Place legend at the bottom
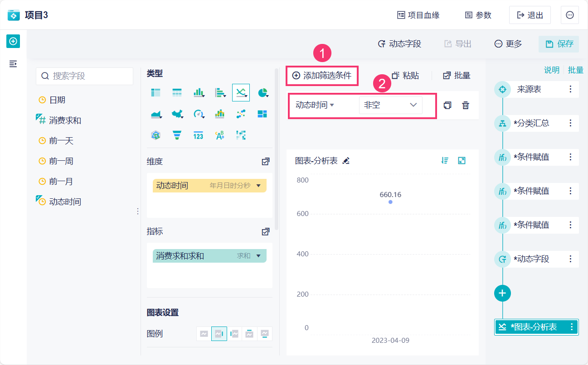 pyautogui.click(x=265, y=334)
